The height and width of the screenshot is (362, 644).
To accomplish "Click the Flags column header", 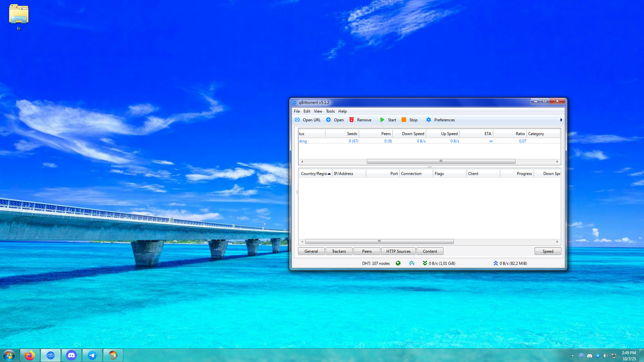I will 449,174.
